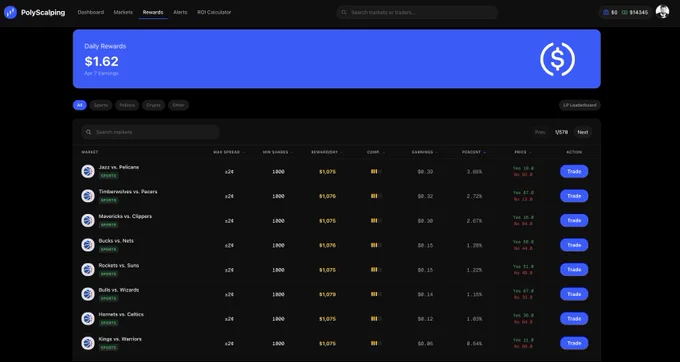Viewport: 680px width, 362px height.
Task: Filter markets by Other category
Action: click(178, 105)
